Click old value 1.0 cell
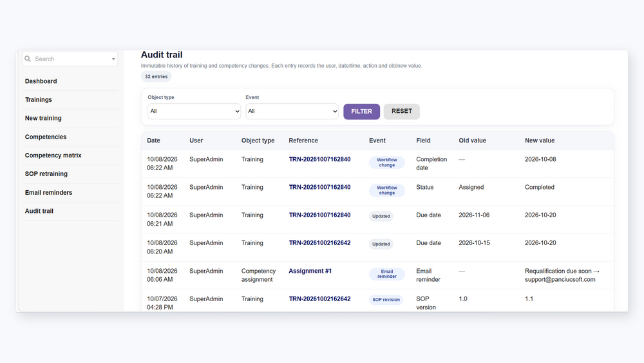644x363 pixels. point(463,299)
